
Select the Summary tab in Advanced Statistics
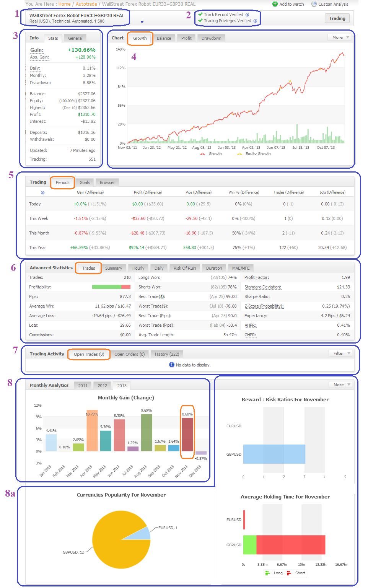coord(114,268)
